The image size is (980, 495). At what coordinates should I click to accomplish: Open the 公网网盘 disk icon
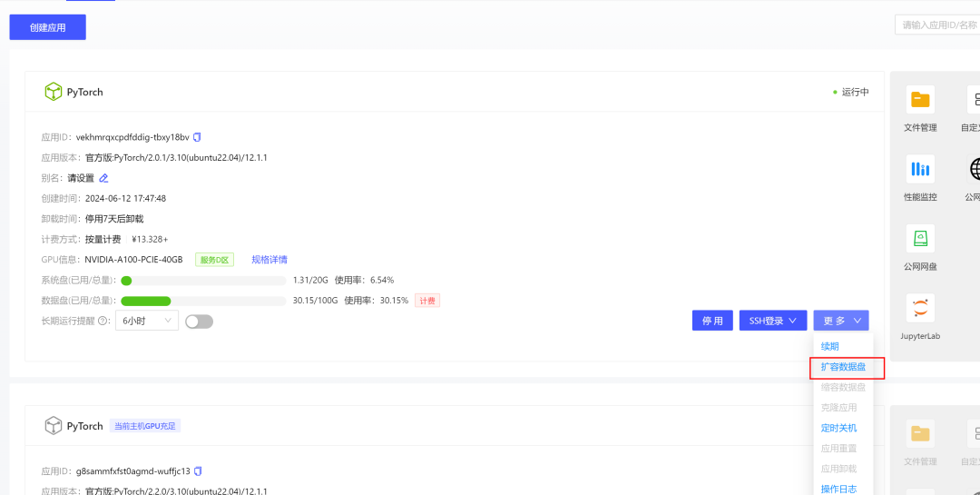point(920,239)
